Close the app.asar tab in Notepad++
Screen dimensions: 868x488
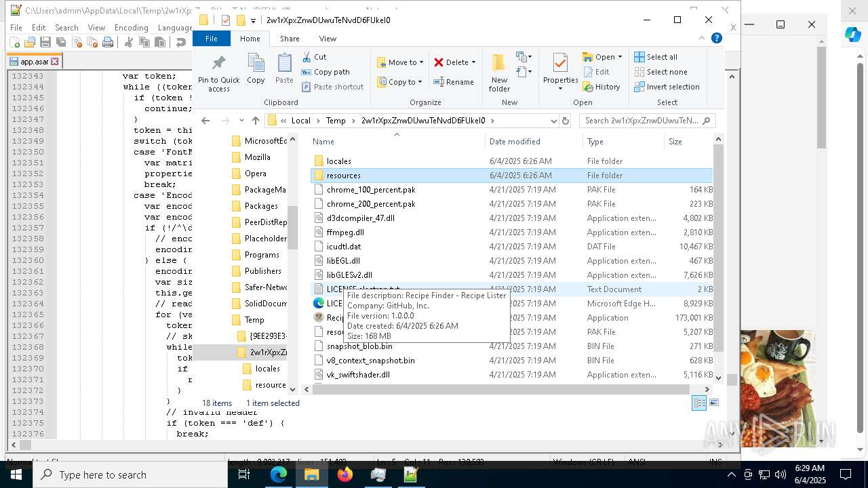click(x=55, y=62)
